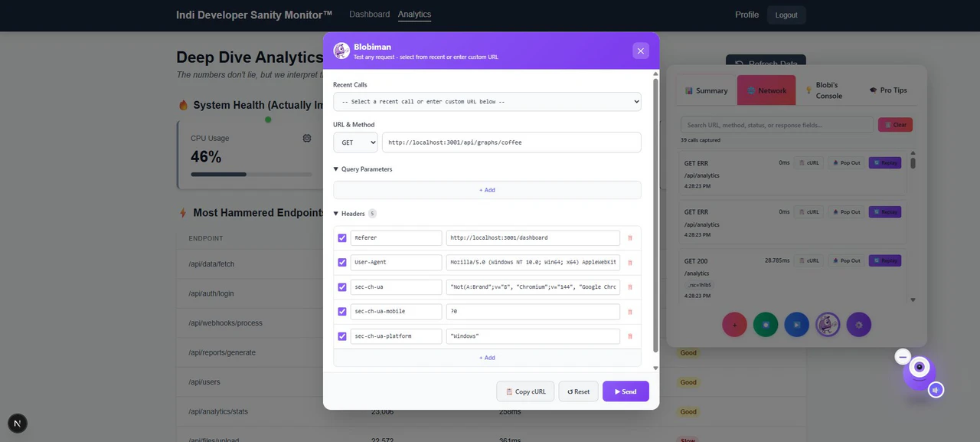
Task: Minimize the floating mascot with minus icon
Action: [903, 357]
